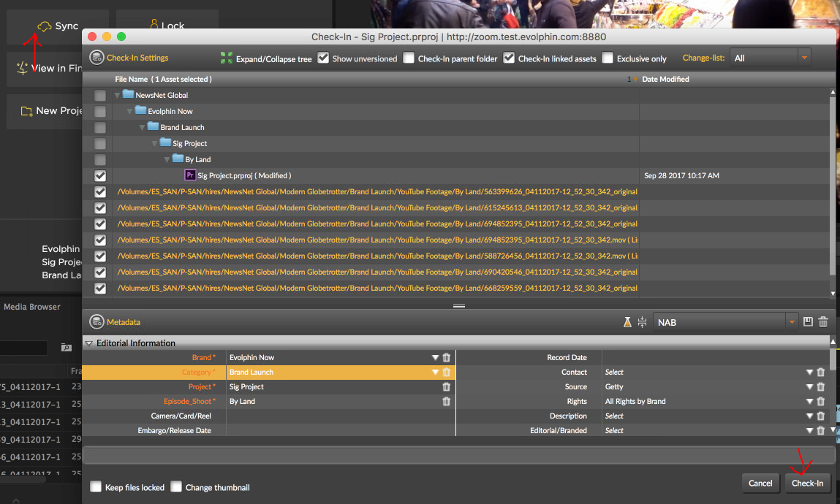The width and height of the screenshot is (840, 504).
Task: Enable Check-In parent folder checkbox
Action: [x=409, y=58]
